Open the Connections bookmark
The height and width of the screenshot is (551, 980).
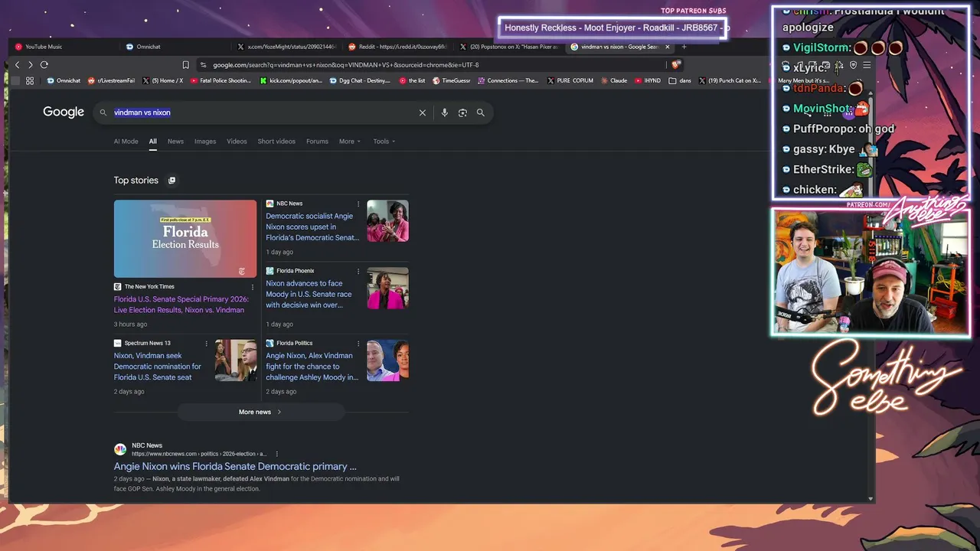tap(508, 80)
